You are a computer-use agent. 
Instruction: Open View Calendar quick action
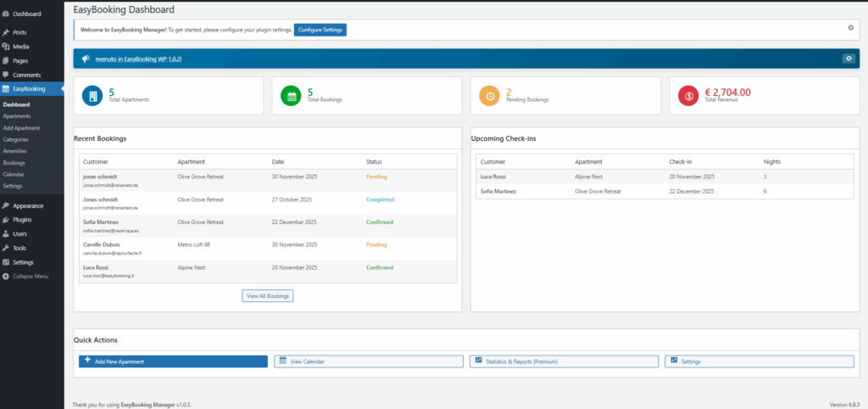[x=369, y=361]
